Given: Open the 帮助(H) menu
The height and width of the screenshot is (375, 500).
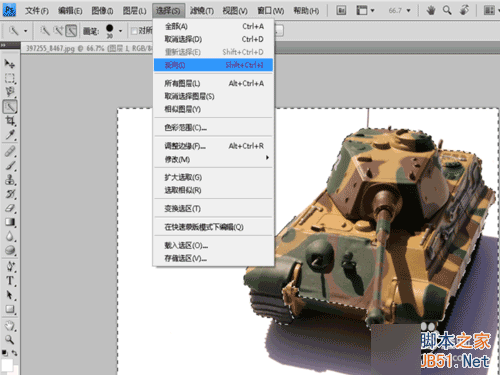Looking at the screenshot, I should pyautogui.click(x=306, y=11).
